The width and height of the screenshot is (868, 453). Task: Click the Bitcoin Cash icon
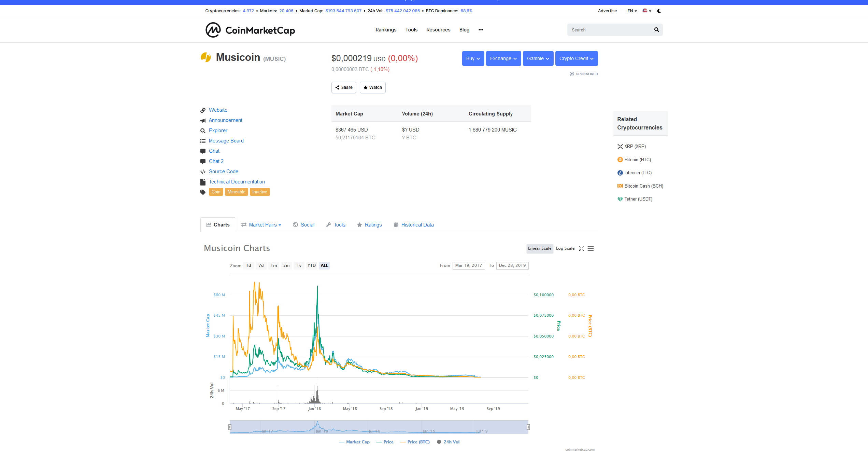[620, 186]
